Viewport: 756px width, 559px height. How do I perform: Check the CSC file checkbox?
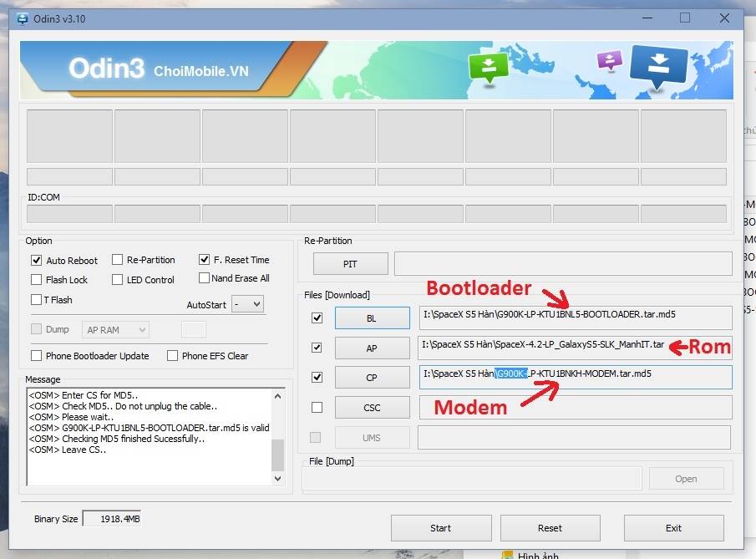[317, 408]
